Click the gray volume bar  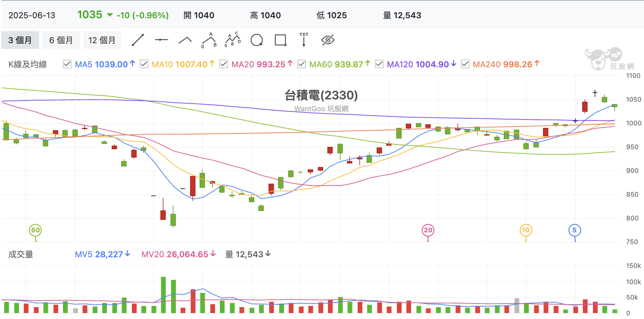(x=517, y=306)
